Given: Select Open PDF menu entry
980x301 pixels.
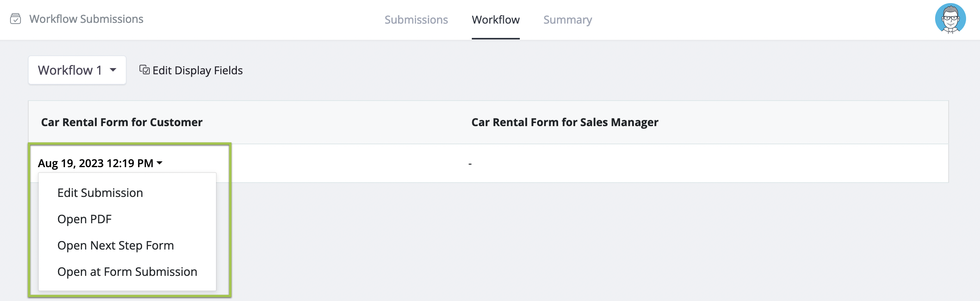Looking at the screenshot, I should [x=84, y=219].
